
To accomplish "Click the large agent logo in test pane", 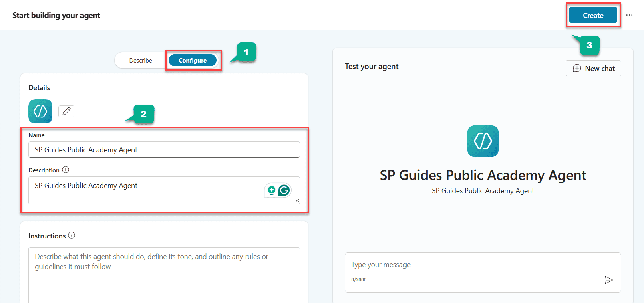I will pos(483,141).
